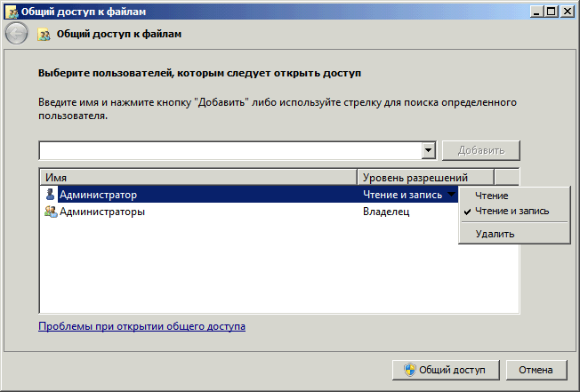Open the Чтение и запись permission arrow
The width and height of the screenshot is (580, 392).
451,195
